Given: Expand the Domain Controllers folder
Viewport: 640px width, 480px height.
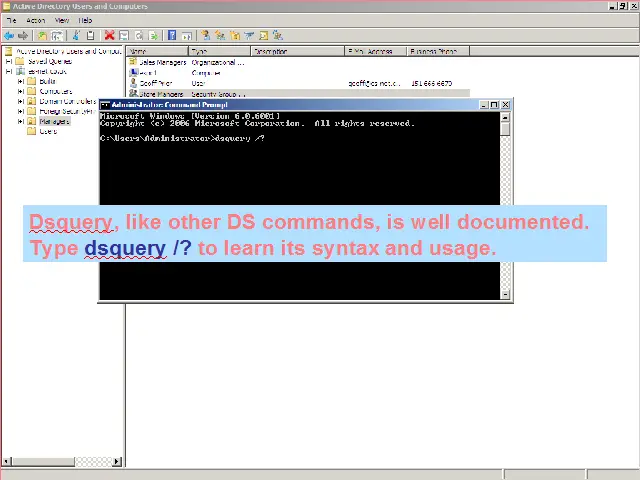Looking at the screenshot, I should coord(20,101).
